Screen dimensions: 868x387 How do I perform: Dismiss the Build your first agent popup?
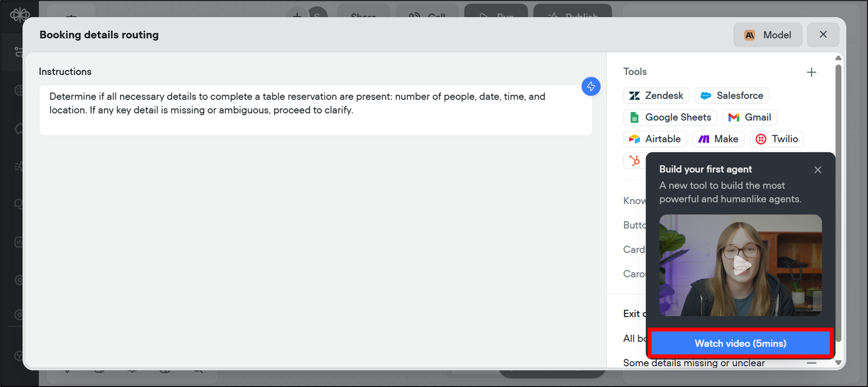[818, 170]
